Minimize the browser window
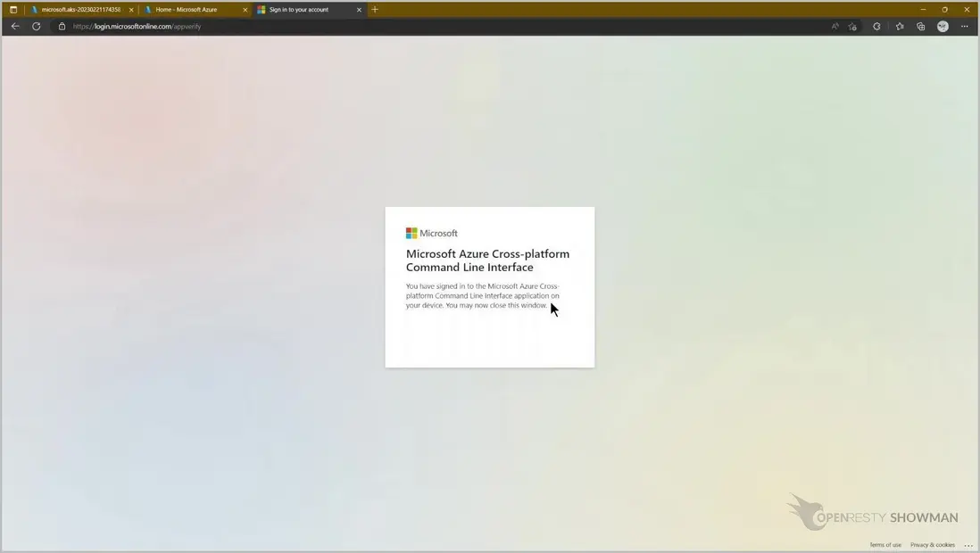Viewport: 980px width, 553px height. 923,10
